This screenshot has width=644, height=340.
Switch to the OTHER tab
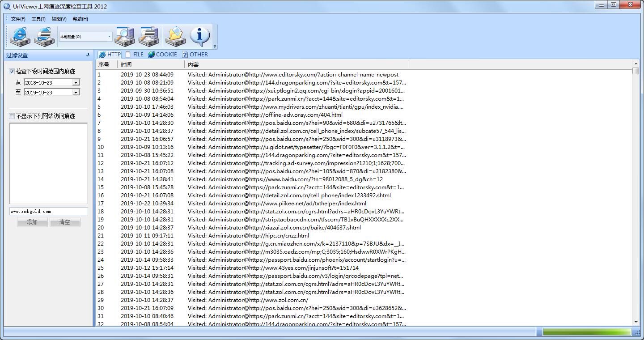coord(195,55)
